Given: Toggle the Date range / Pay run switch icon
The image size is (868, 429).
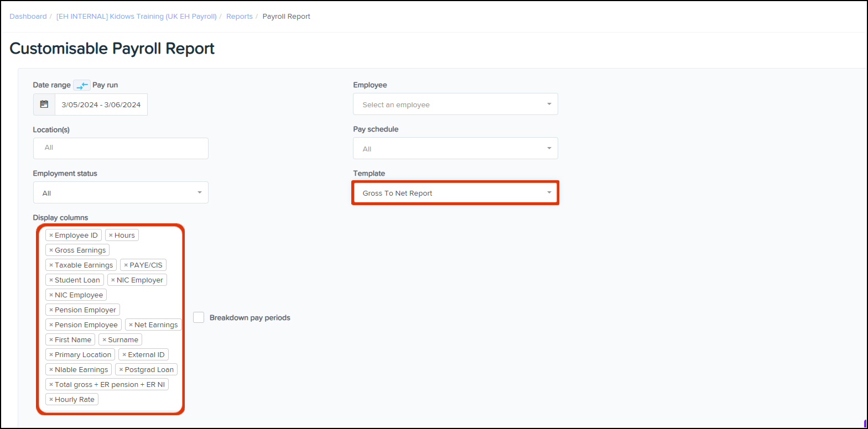Looking at the screenshot, I should tap(82, 85).
